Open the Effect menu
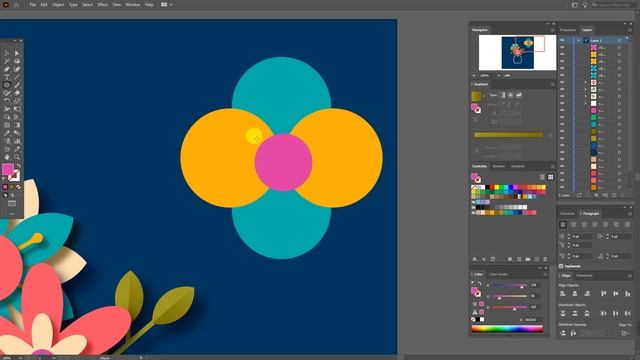Screen dimensions: 640x360 tap(102, 4)
